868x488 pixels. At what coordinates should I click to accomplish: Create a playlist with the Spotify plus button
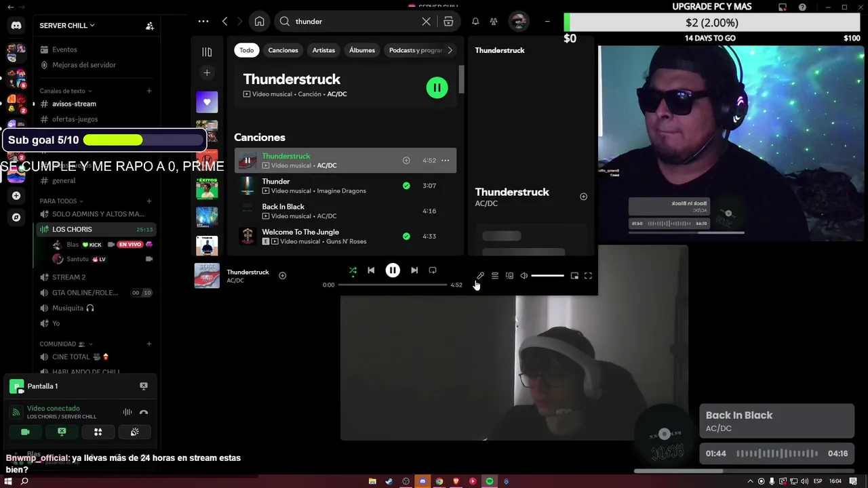click(x=207, y=73)
